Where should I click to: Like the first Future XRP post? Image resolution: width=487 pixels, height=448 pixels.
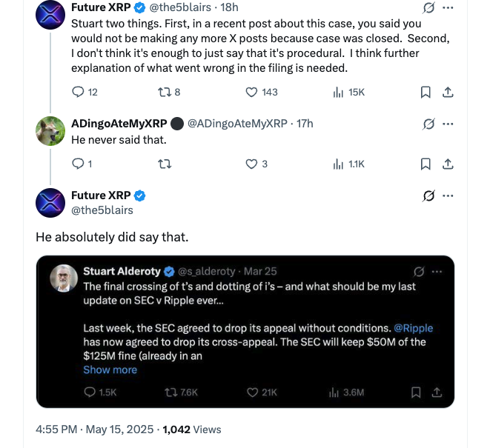click(x=252, y=92)
